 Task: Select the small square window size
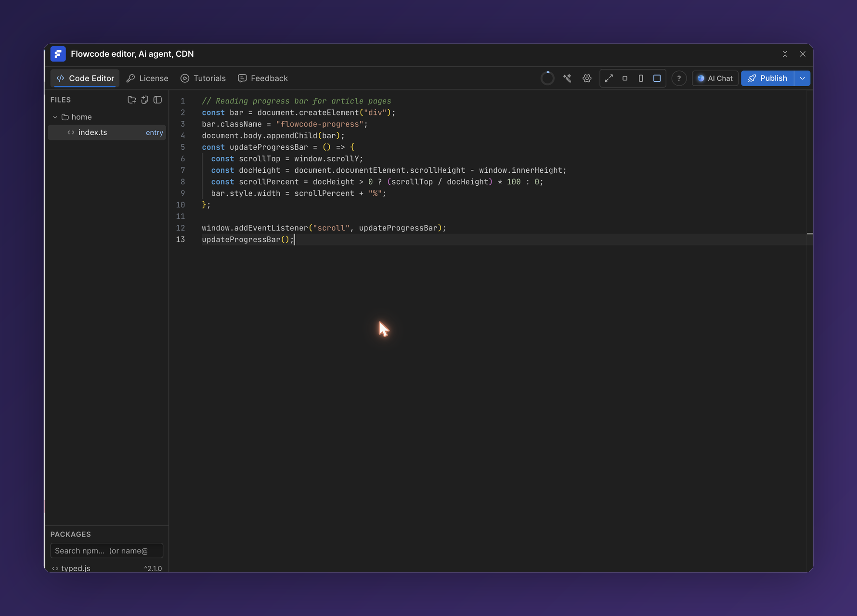(625, 78)
